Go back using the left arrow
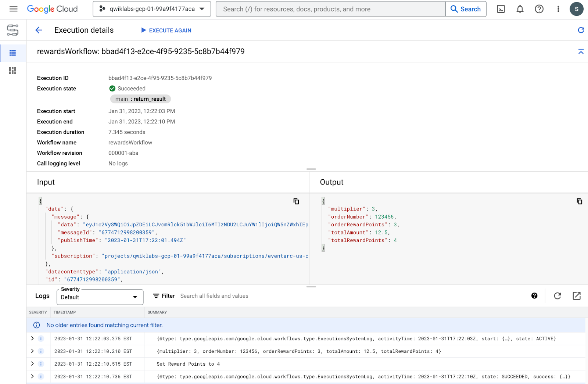The height and width of the screenshot is (384, 588). pyautogui.click(x=39, y=30)
